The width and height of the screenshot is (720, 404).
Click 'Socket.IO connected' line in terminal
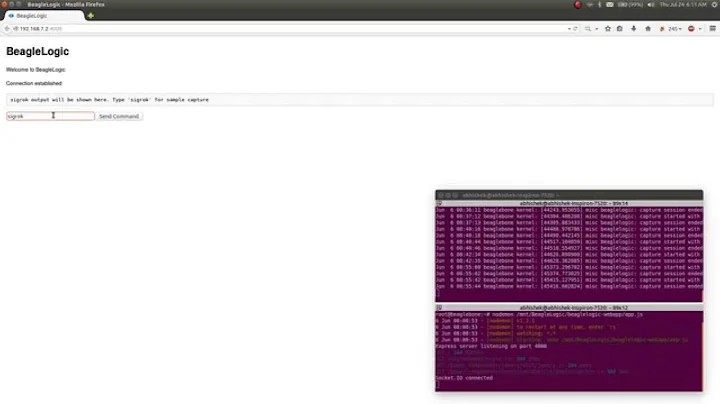pyautogui.click(x=464, y=378)
